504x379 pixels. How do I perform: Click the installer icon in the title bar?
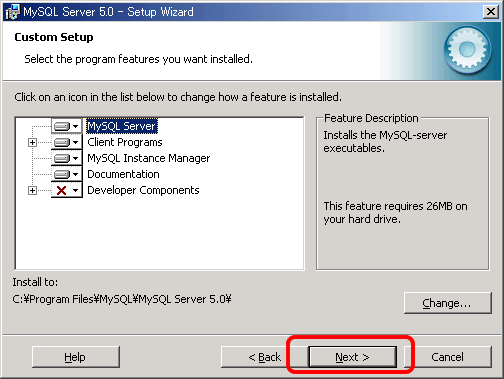pyautogui.click(x=13, y=12)
